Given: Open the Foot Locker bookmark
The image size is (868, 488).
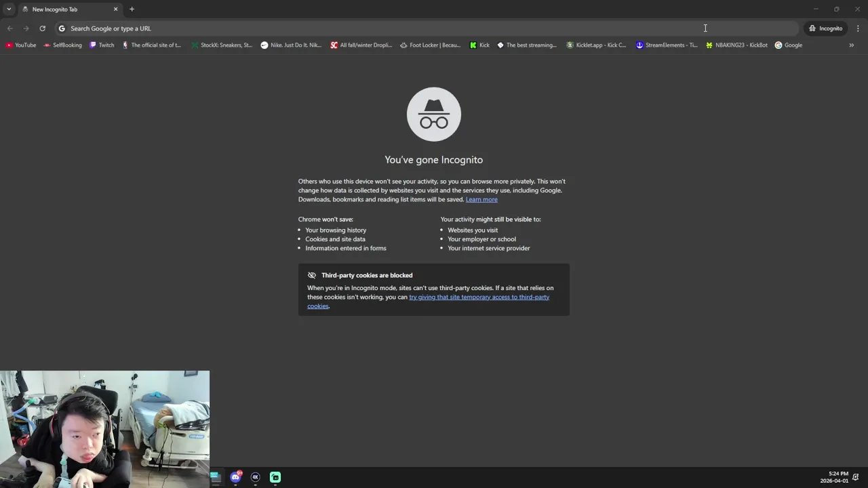Looking at the screenshot, I should [431, 45].
